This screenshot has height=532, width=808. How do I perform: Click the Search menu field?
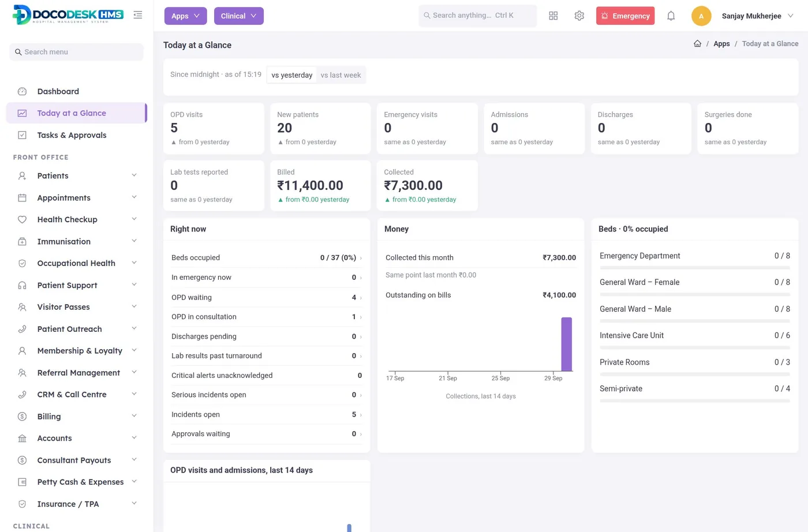pyautogui.click(x=76, y=52)
